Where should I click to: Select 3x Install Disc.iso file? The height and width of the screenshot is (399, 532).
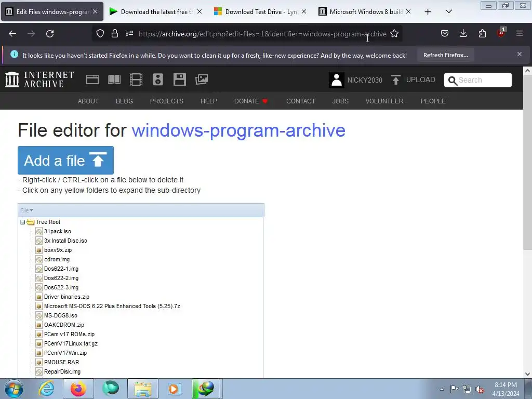coord(65,241)
